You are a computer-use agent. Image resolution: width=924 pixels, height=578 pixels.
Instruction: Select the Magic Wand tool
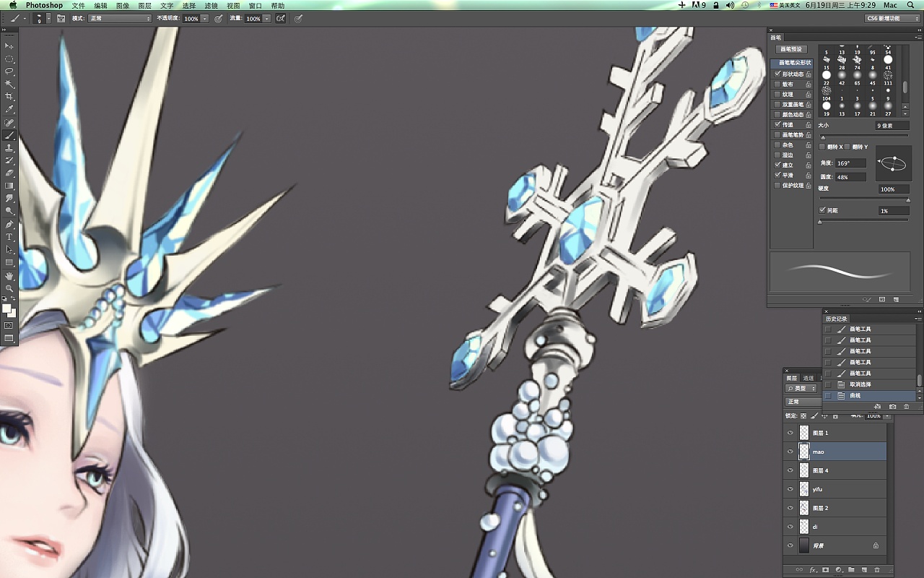pyautogui.click(x=9, y=84)
